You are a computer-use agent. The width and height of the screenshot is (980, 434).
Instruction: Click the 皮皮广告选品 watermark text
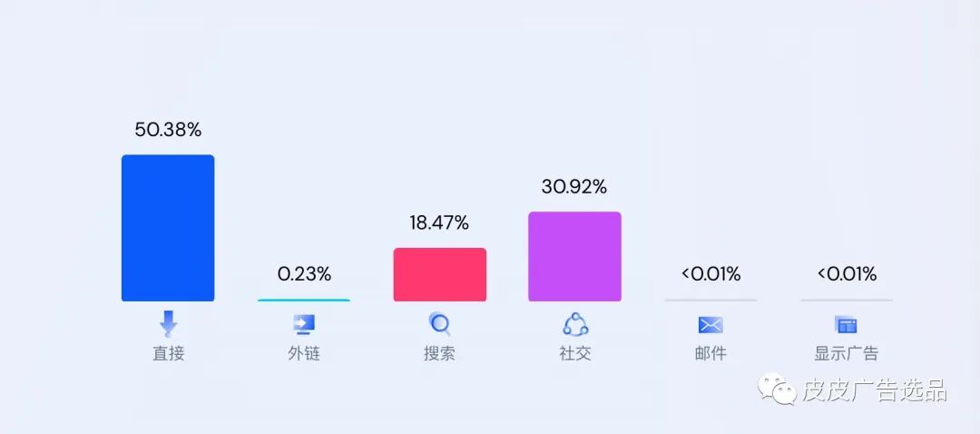[875, 391]
